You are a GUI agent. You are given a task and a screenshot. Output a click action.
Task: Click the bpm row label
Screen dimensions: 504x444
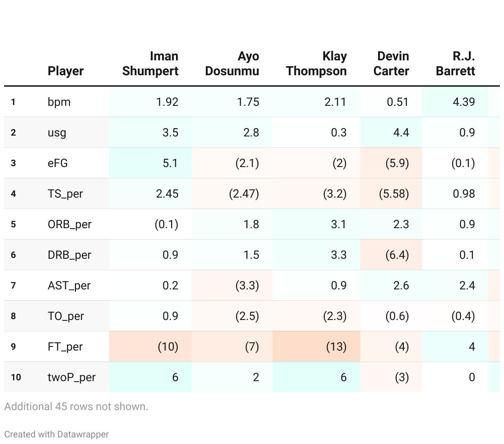click(x=59, y=102)
